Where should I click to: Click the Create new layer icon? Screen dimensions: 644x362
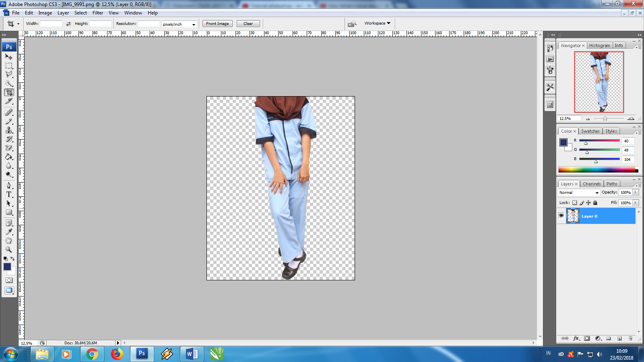tap(619, 338)
